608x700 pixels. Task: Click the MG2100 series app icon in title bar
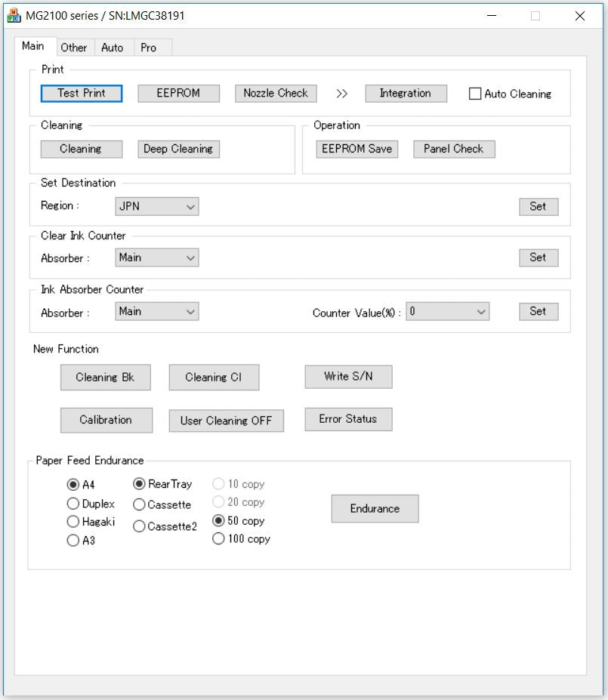pyautogui.click(x=14, y=16)
